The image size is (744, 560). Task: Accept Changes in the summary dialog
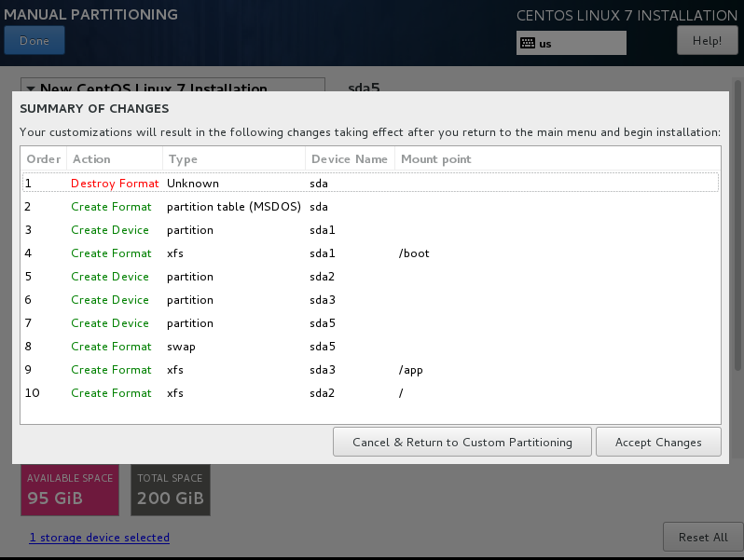(658, 442)
